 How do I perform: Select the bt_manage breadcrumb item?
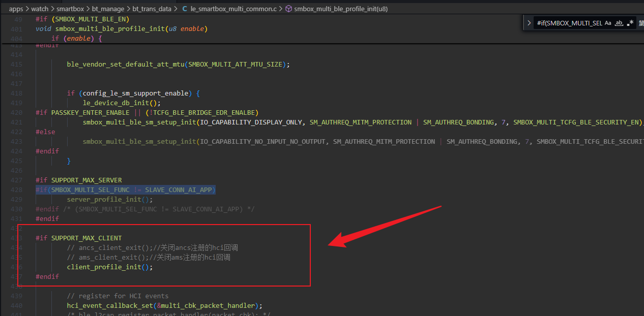pyautogui.click(x=106, y=9)
